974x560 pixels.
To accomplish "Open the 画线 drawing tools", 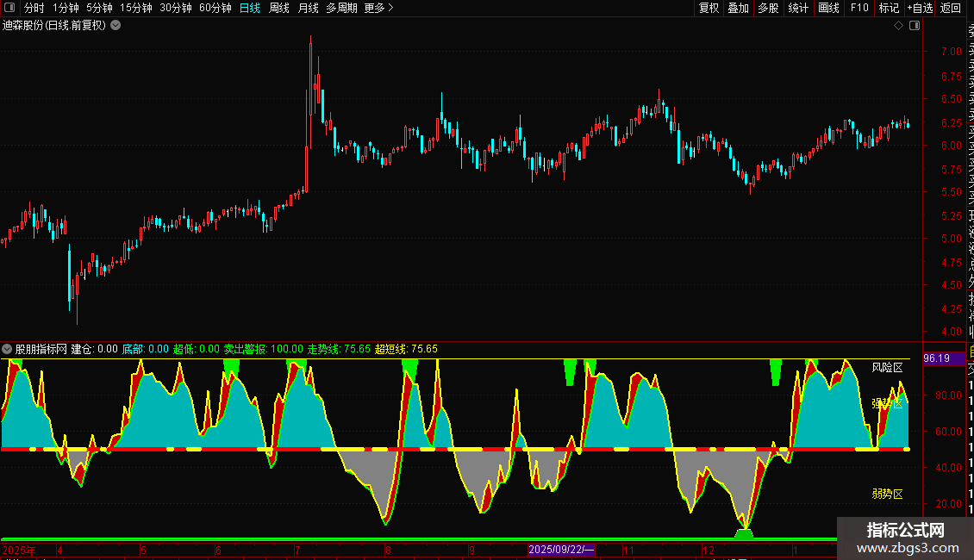I will (828, 8).
